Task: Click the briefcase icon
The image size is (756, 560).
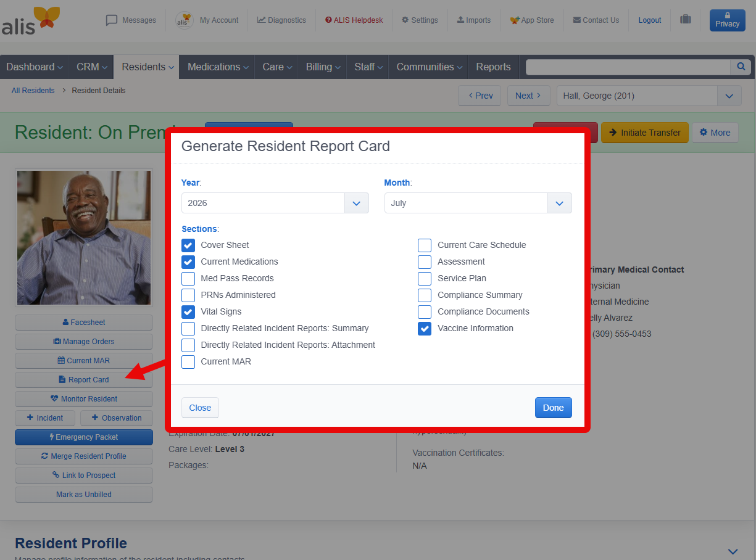Action: 686,20
